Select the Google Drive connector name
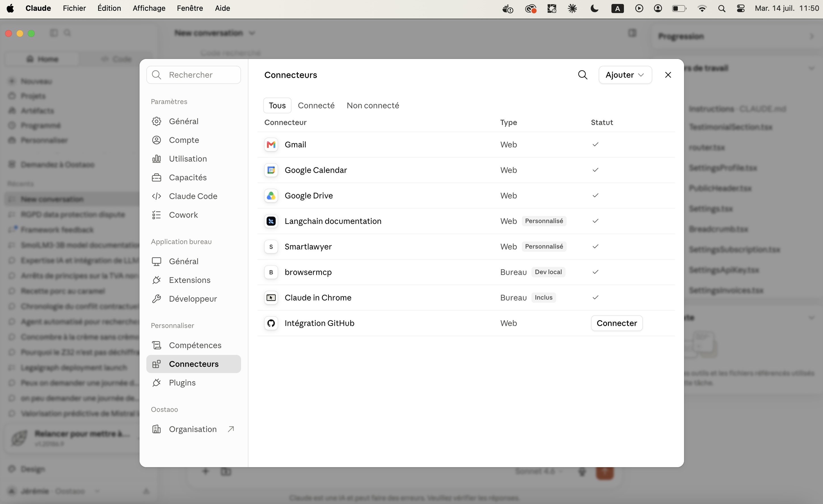The height and width of the screenshot is (504, 823). pyautogui.click(x=309, y=196)
